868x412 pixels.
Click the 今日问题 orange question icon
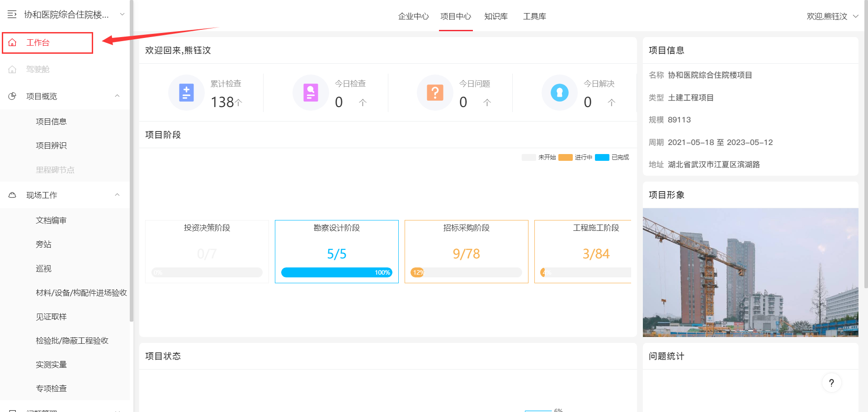tap(435, 93)
